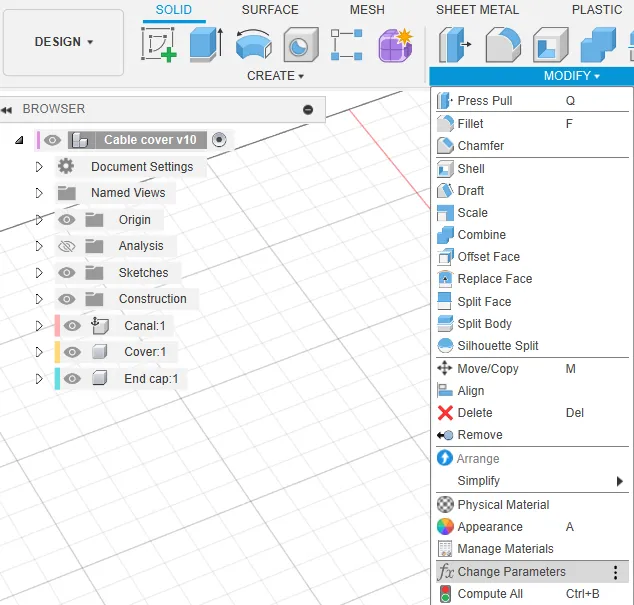Run Compute All from Modify menu
Screen dimensions: 634x605
pyautogui.click(x=532, y=594)
